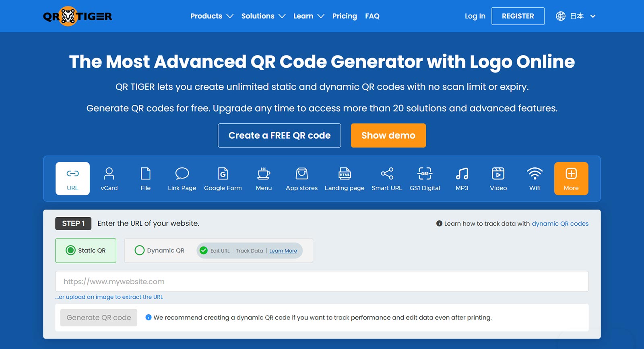Viewport: 644px width, 349px height.
Task: Expand the Products dropdown menu
Action: coord(212,16)
